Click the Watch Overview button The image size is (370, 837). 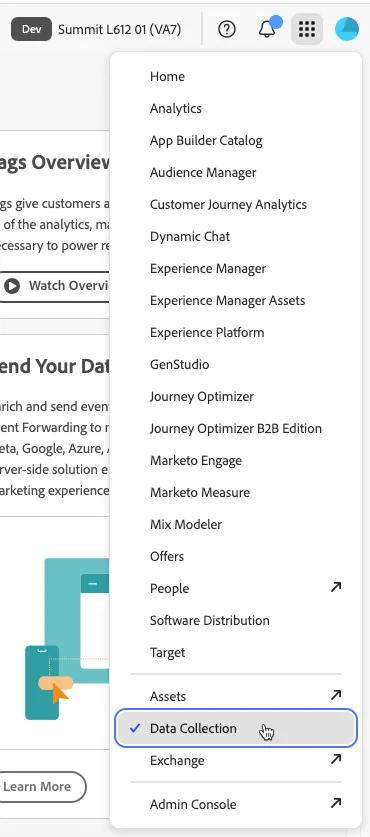(54, 286)
